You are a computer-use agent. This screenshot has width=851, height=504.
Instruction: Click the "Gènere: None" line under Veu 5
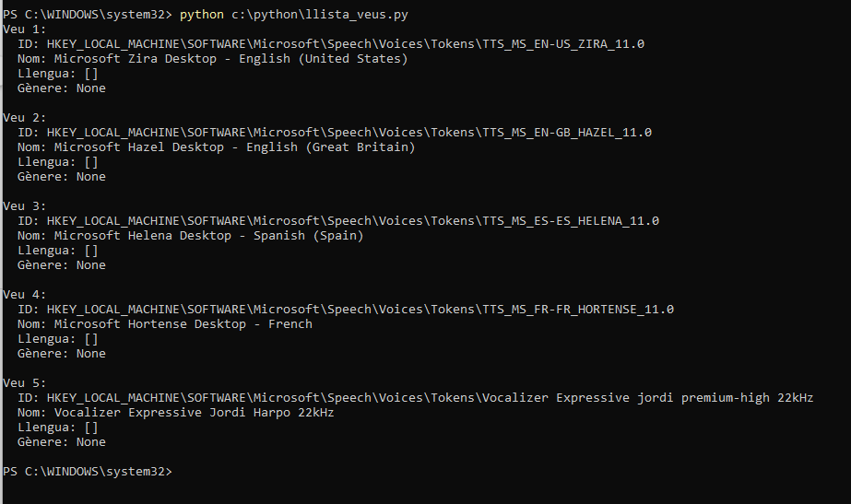61,442
